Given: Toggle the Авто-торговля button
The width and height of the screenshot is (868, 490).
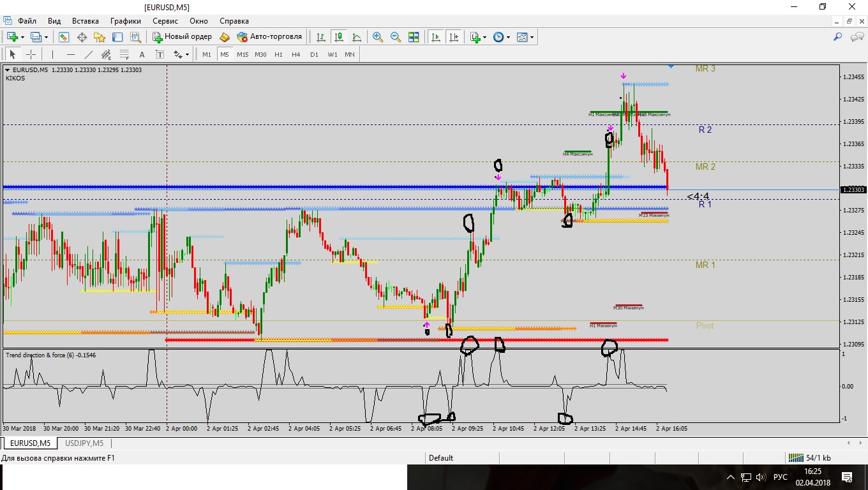Looking at the screenshot, I should click(x=269, y=37).
